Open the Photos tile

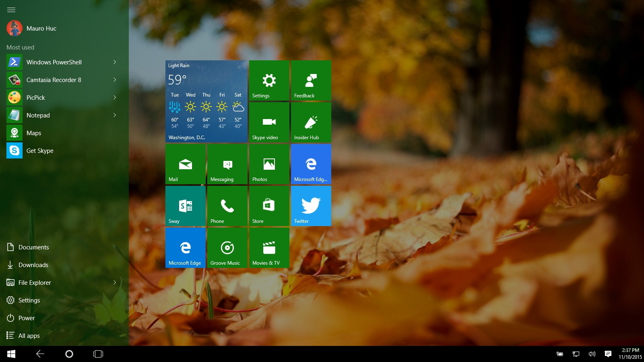pyautogui.click(x=269, y=164)
